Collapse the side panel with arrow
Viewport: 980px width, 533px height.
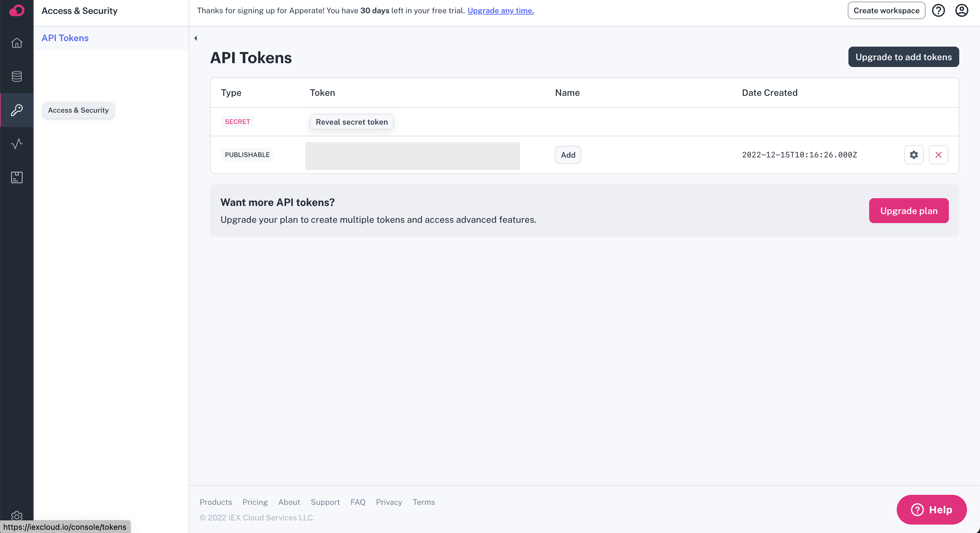click(195, 38)
